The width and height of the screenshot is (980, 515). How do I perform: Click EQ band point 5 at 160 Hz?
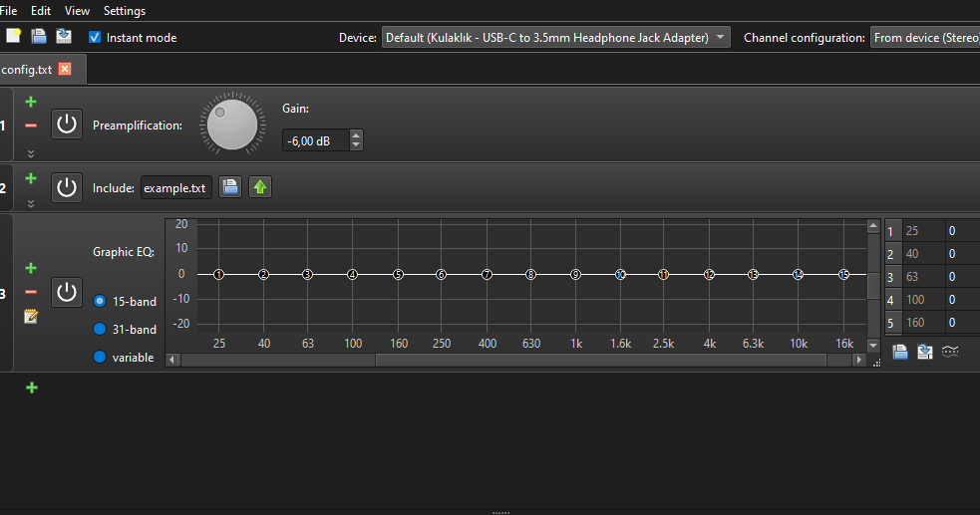point(398,275)
